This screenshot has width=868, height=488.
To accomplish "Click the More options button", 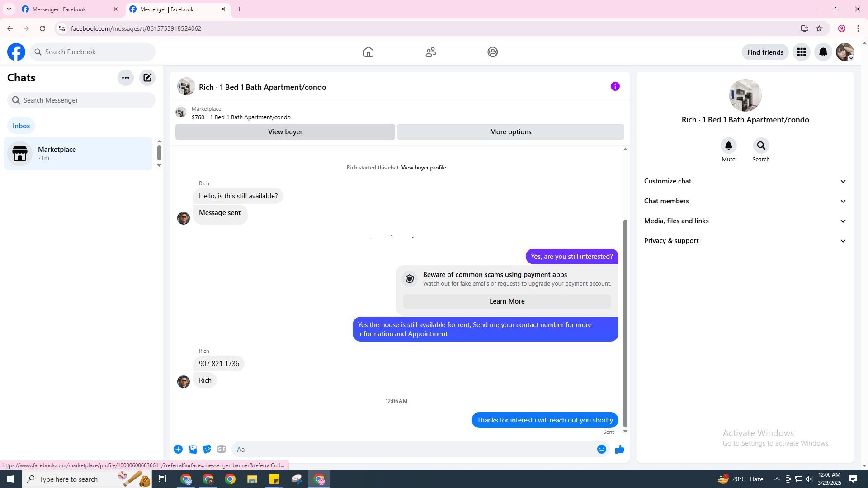I will pos(511,132).
